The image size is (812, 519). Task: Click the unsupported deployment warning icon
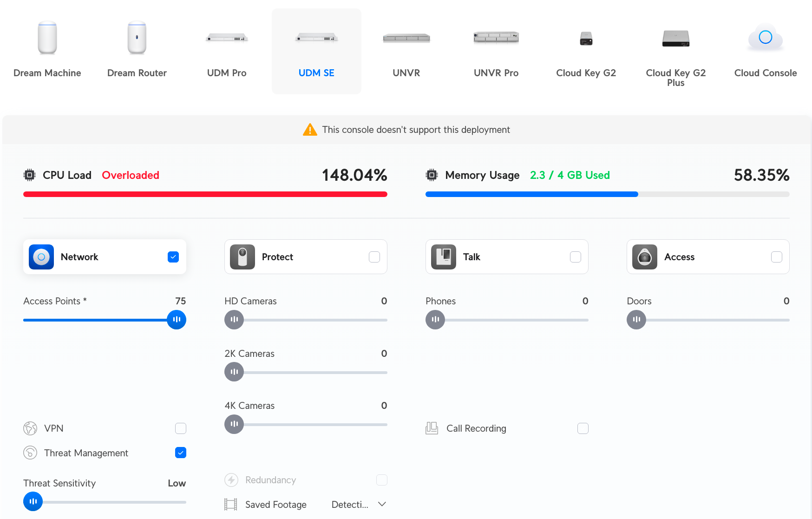click(310, 130)
